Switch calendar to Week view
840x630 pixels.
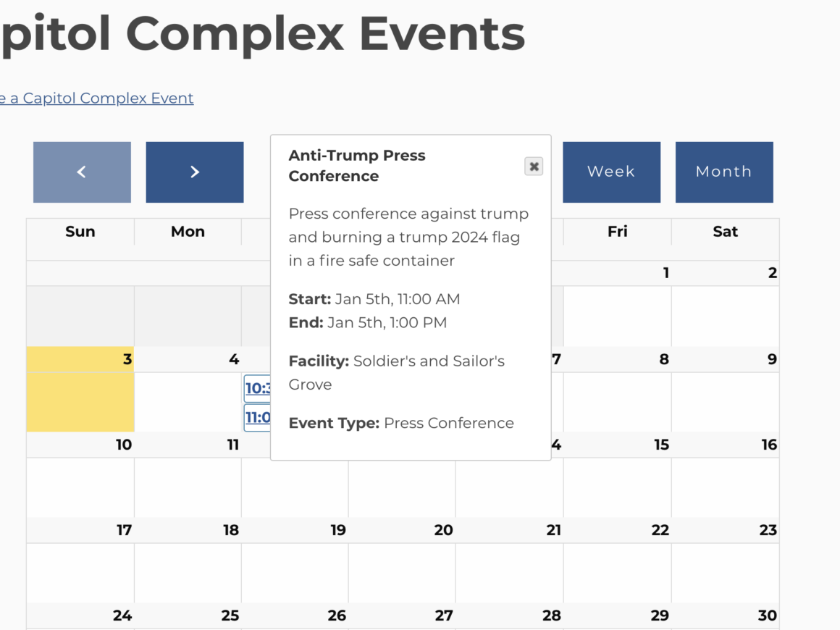611,172
